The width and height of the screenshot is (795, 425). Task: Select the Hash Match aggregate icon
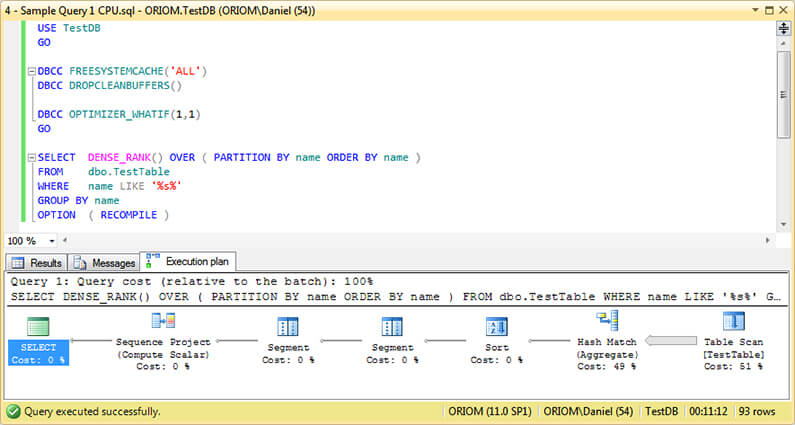(x=607, y=321)
